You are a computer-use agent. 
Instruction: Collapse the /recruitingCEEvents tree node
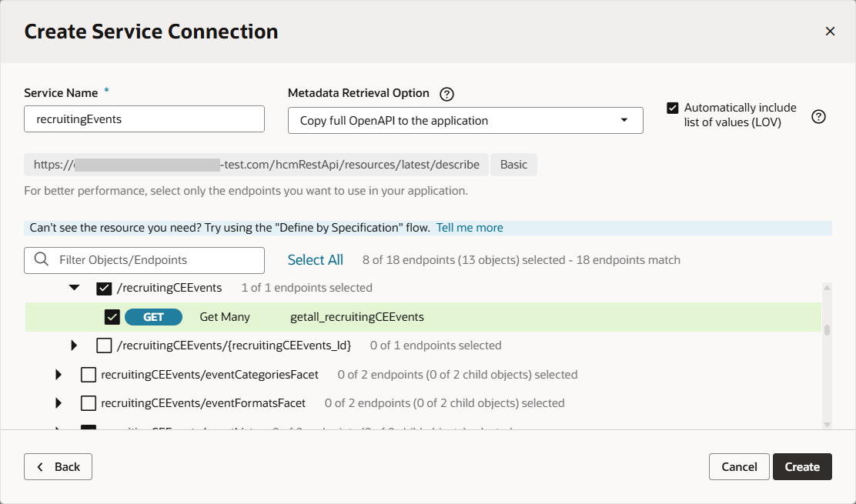(x=74, y=288)
